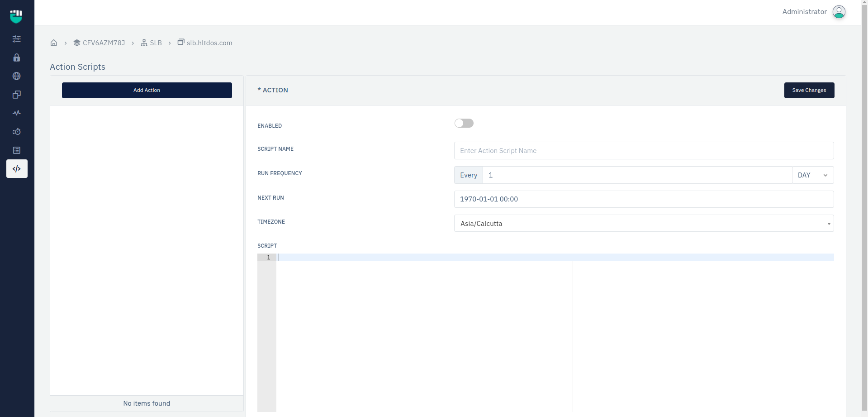Open the sliders settings icon in sidebar
Image resolution: width=868 pixels, height=417 pixels.
pyautogui.click(x=17, y=39)
